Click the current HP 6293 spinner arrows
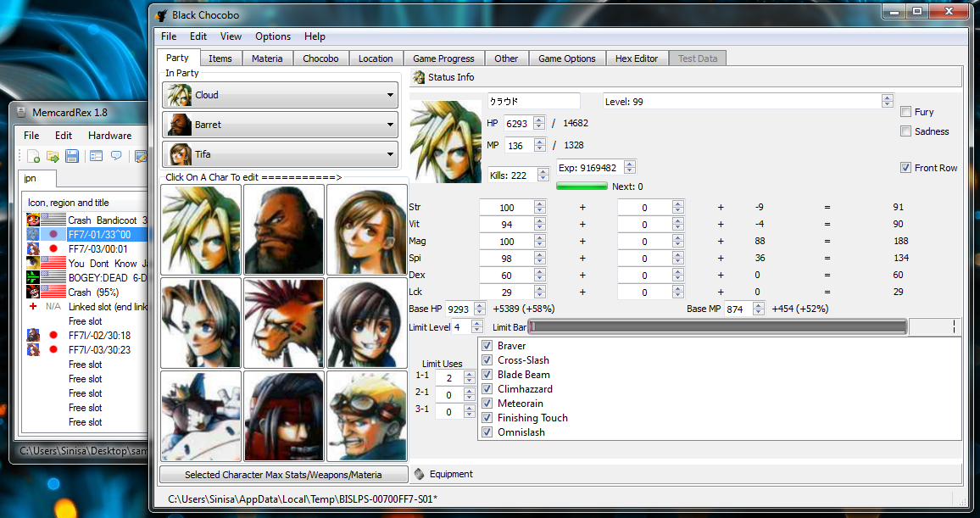This screenshot has height=518, width=980. click(539, 123)
